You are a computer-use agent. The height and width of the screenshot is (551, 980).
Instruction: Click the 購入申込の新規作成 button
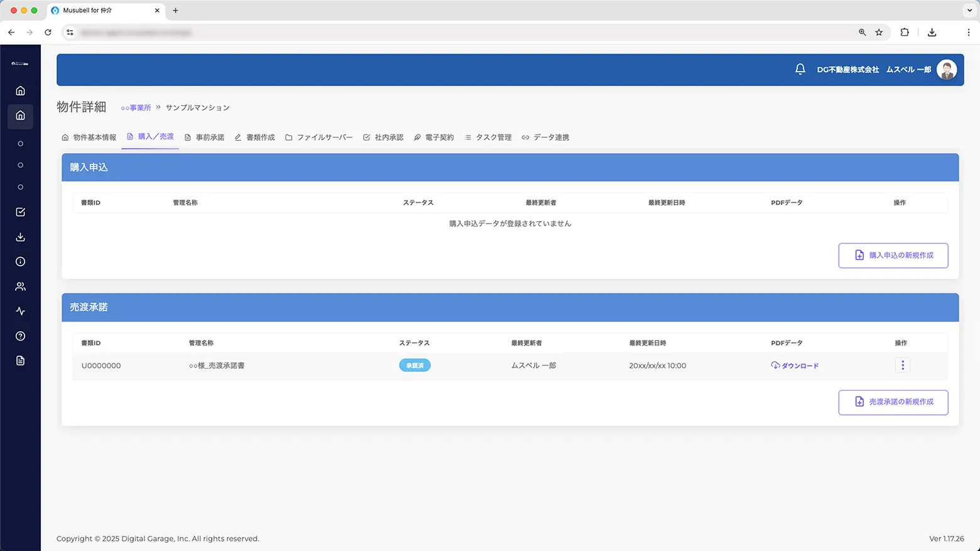click(x=893, y=255)
